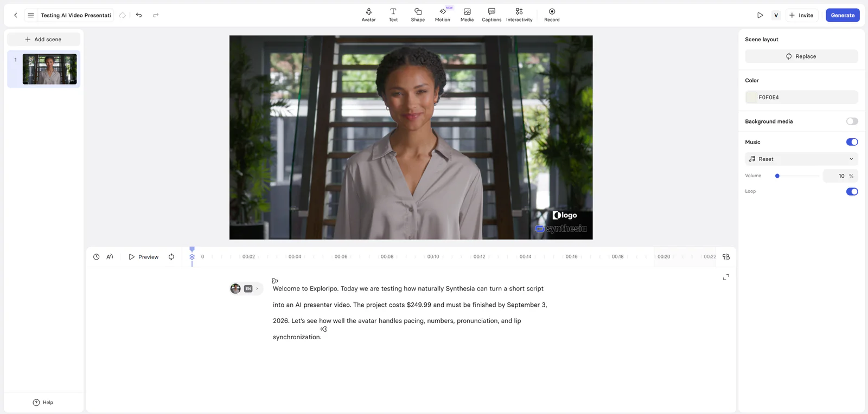
Task: Open the Avatar tool
Action: pyautogui.click(x=368, y=15)
